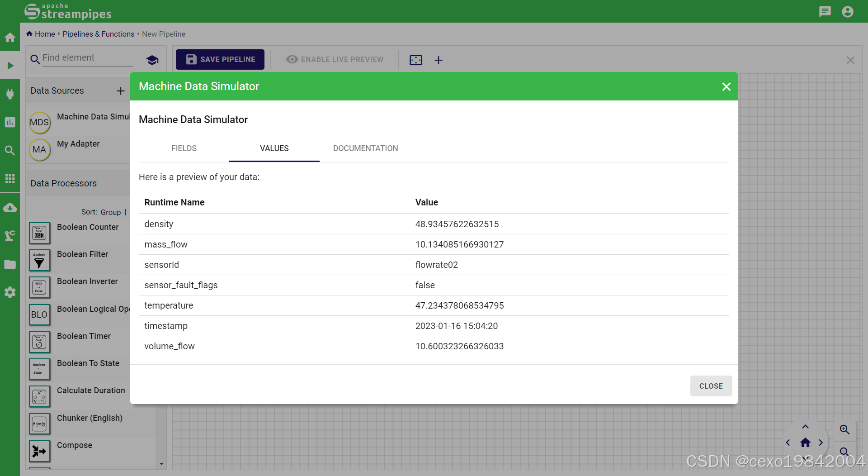Pan the canvas right with the arrow
Viewport: 868px width, 476px height.
821,443
